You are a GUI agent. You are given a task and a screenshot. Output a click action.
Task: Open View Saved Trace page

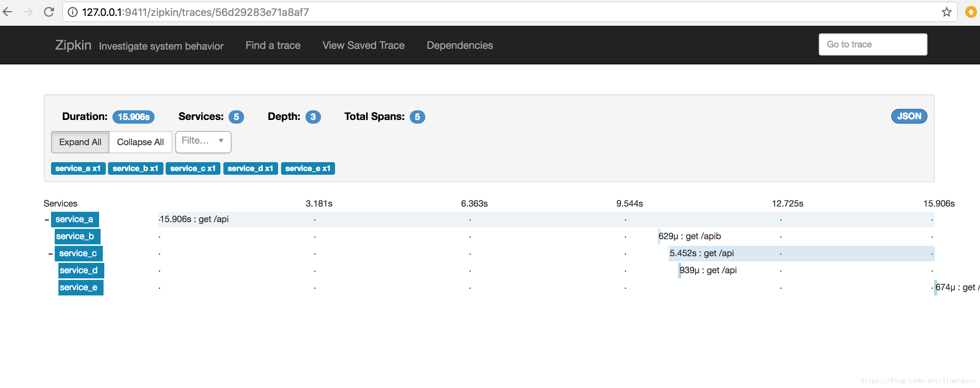coord(363,45)
